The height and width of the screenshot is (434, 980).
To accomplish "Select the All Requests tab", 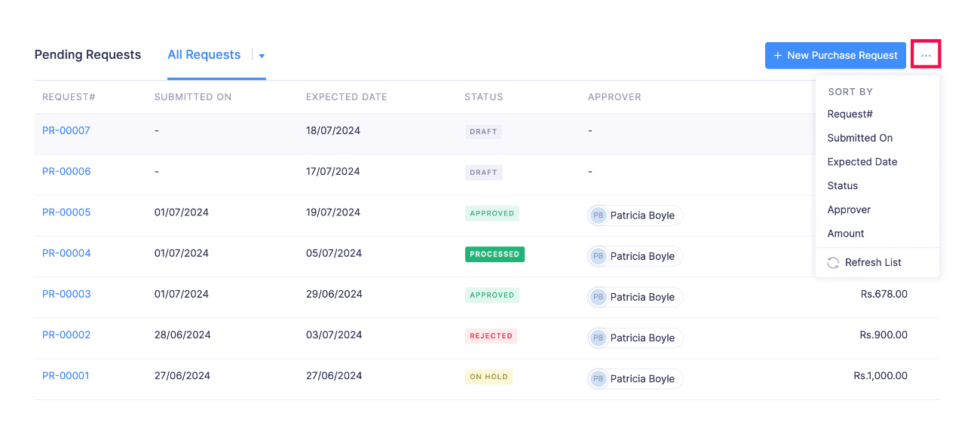I will point(204,54).
